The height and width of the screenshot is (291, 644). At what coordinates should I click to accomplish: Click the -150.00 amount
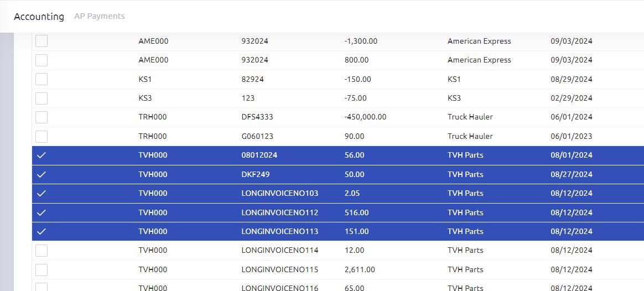357,79
